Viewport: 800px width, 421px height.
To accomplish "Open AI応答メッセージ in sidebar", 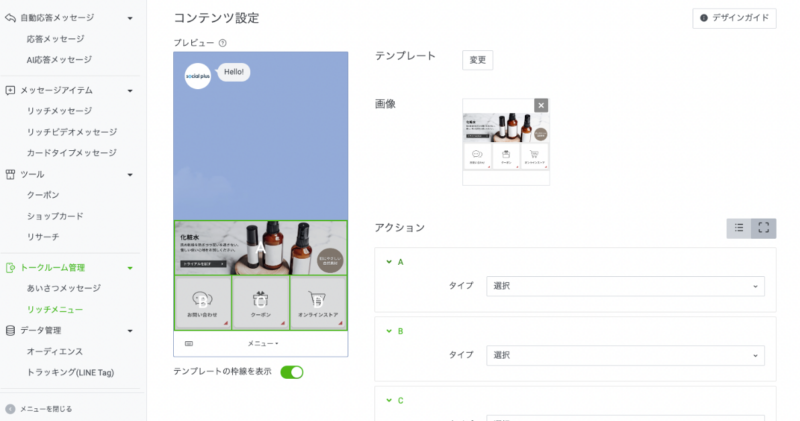I will (59, 60).
